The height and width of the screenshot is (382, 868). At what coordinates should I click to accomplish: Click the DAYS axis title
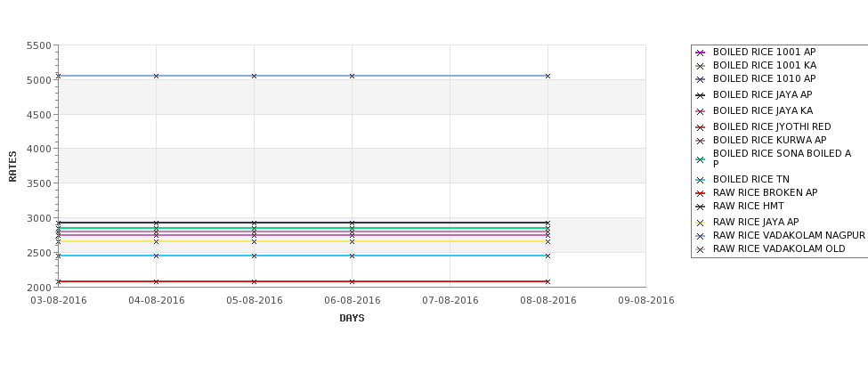352,319
